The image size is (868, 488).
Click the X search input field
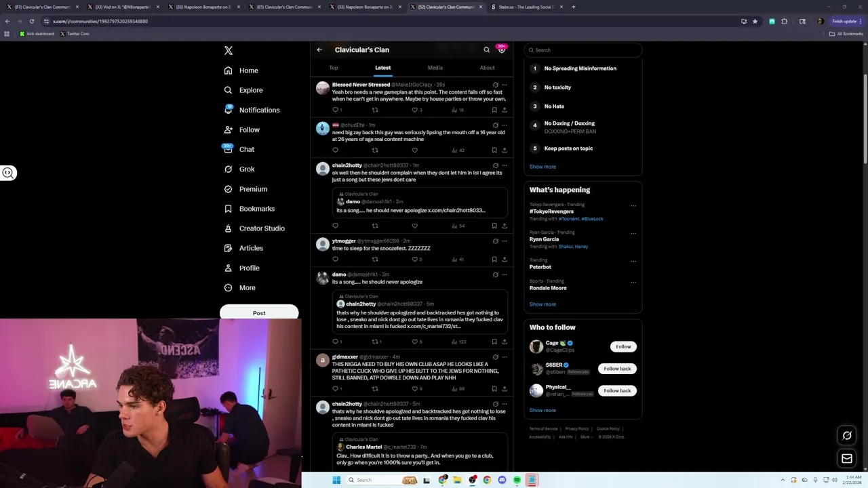[x=583, y=50]
